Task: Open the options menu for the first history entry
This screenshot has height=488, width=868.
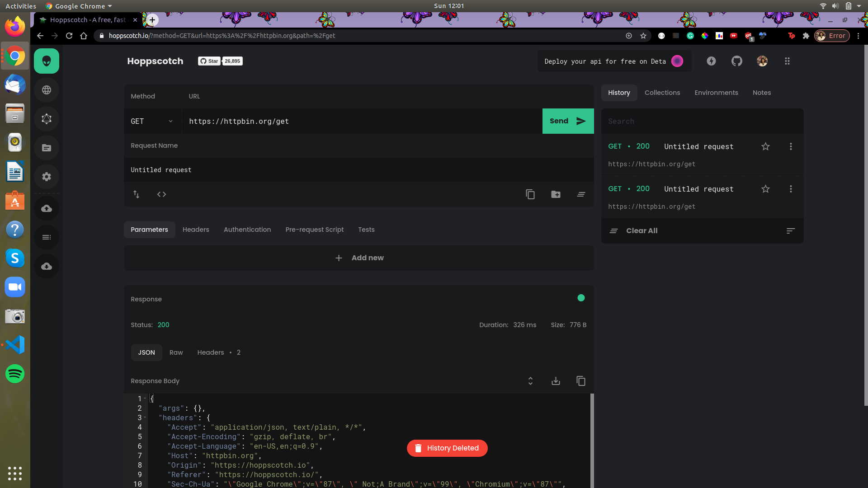Action: tap(791, 146)
